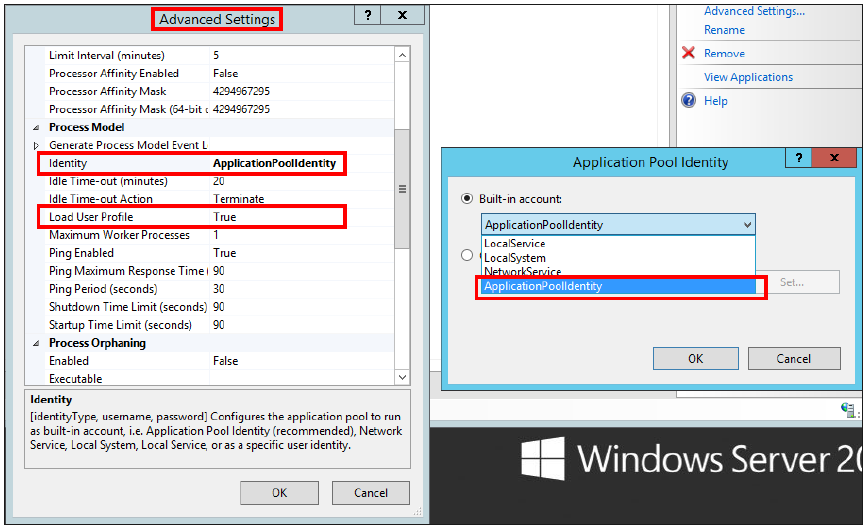
Task: Select the Built-in account radio button
Action: pyautogui.click(x=467, y=199)
